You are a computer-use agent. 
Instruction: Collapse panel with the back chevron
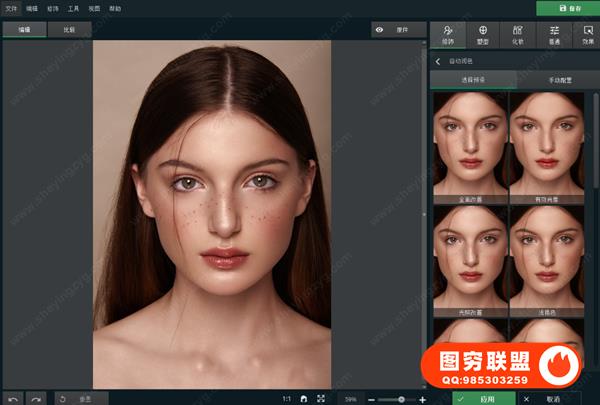438,61
